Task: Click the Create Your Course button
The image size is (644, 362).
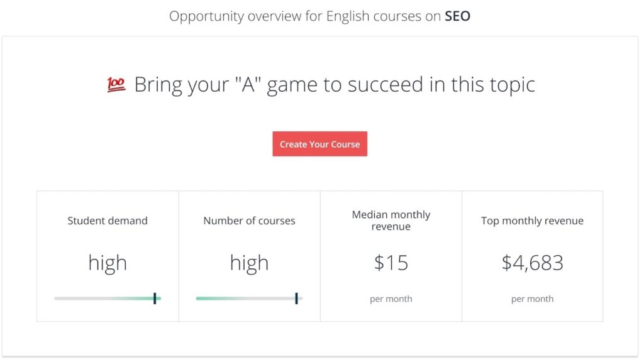Action: point(319,144)
